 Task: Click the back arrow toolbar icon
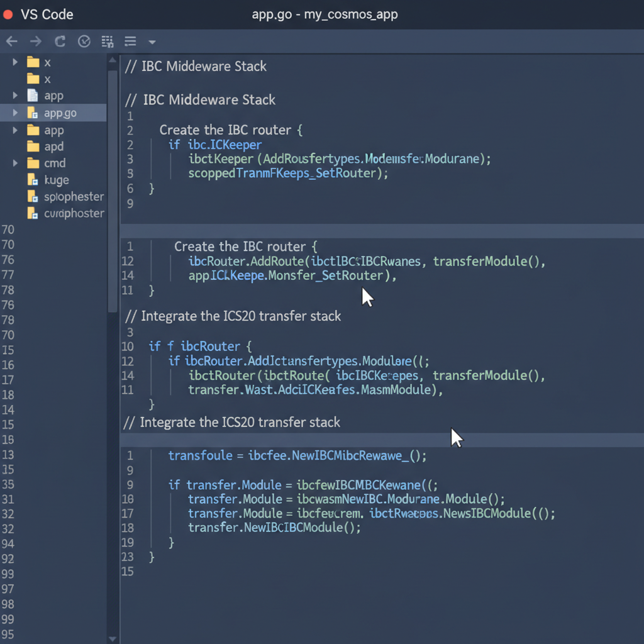12,41
